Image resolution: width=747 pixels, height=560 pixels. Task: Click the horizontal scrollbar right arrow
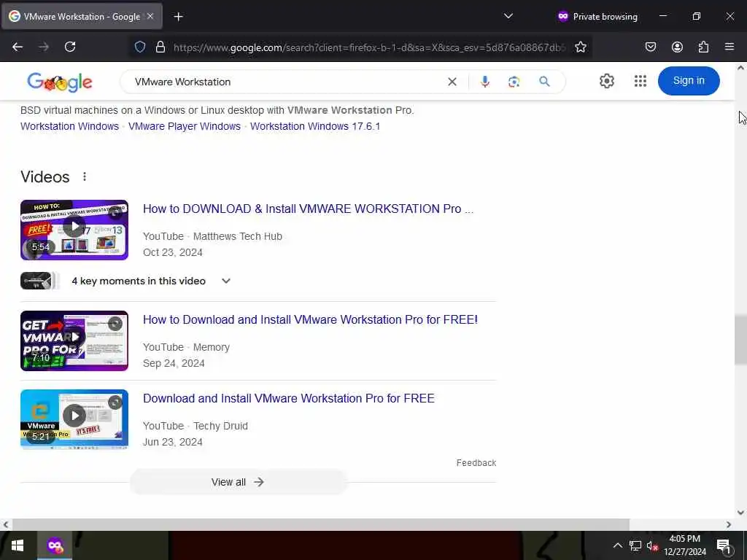coord(729,524)
